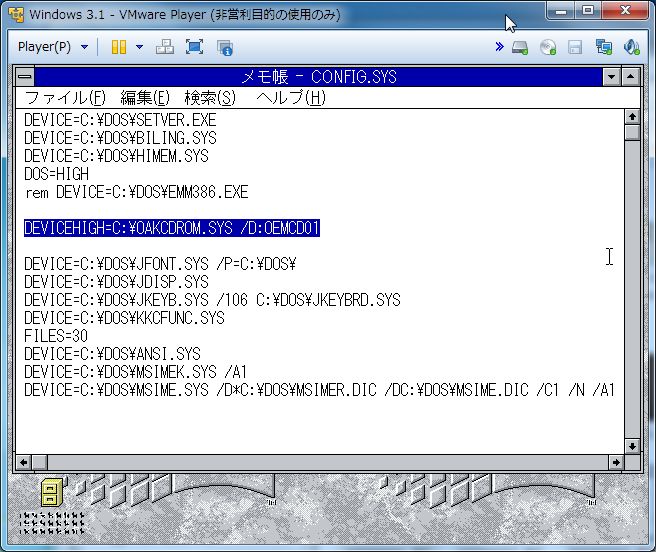Click the ANSI.SYS line
The width and height of the screenshot is (656, 552).
pyautogui.click(x=112, y=354)
